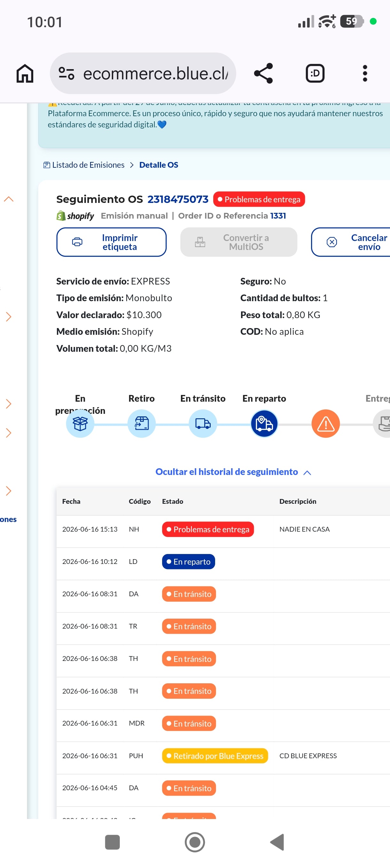This screenshot has width=390, height=868.
Task: Go to Listado de Emisiones breadcrumb
Action: point(84,165)
